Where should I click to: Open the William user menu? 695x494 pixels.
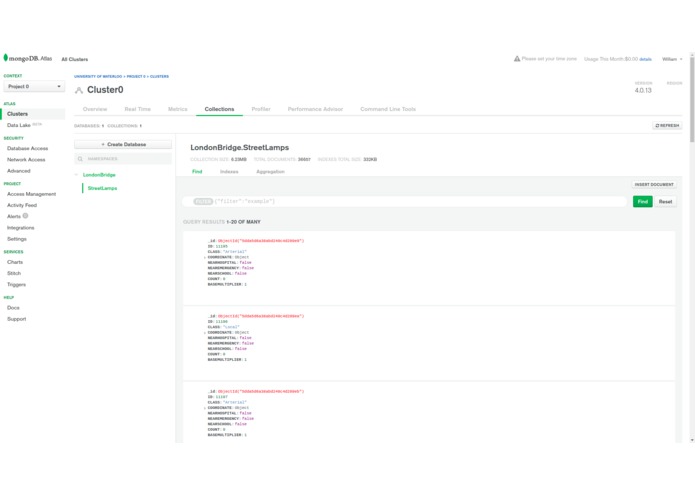672,59
